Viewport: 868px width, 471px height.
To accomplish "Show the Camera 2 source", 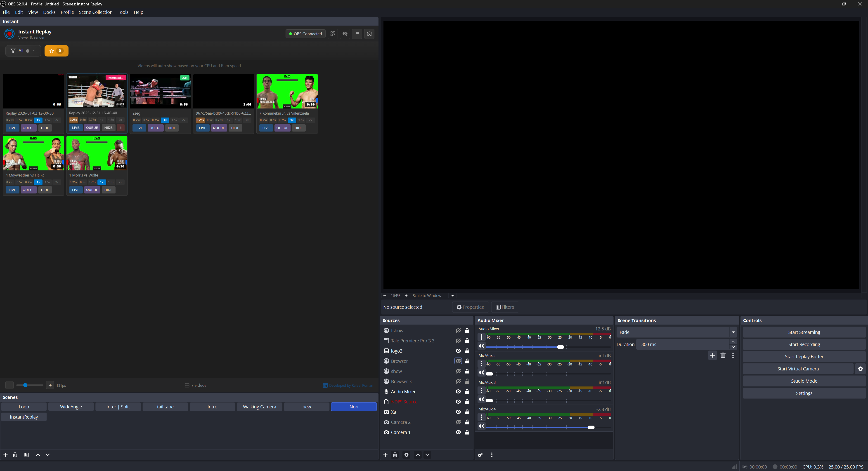I will 458,422.
